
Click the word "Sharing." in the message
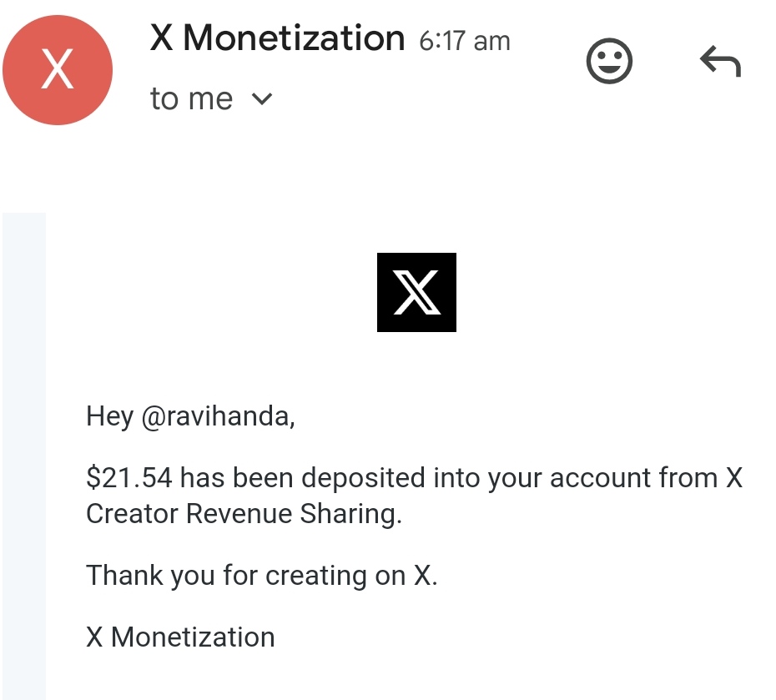(x=355, y=514)
